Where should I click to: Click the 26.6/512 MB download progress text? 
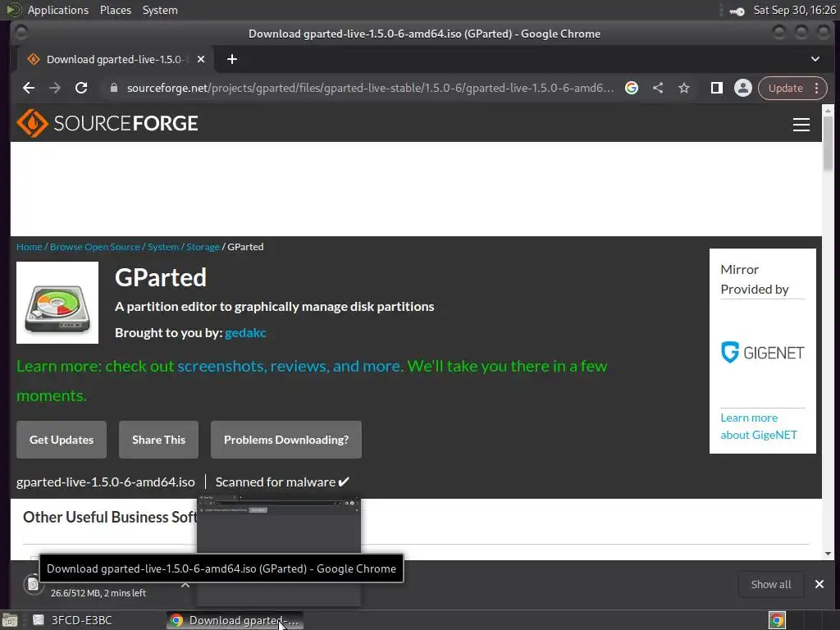coord(98,593)
